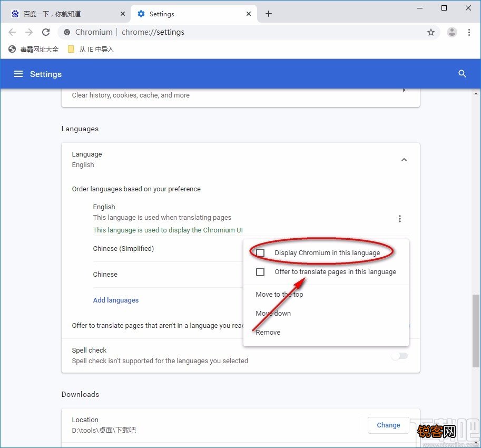Open more actions for English language

click(399, 219)
